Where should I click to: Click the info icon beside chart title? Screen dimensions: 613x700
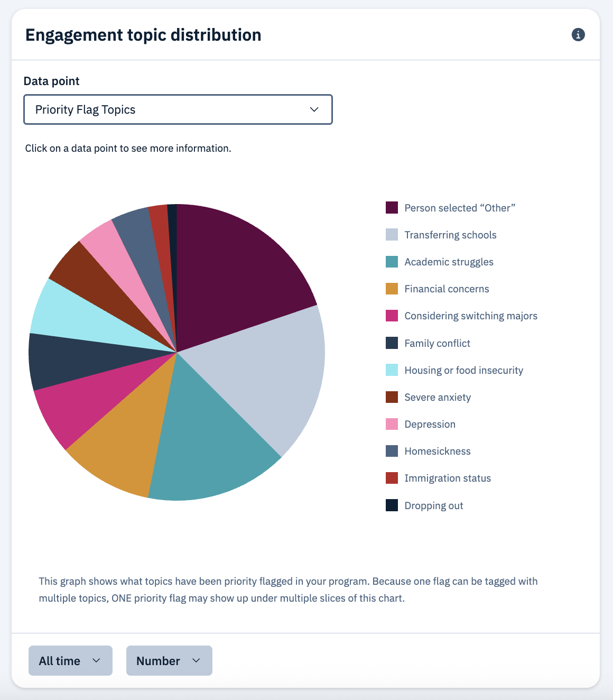point(578,35)
